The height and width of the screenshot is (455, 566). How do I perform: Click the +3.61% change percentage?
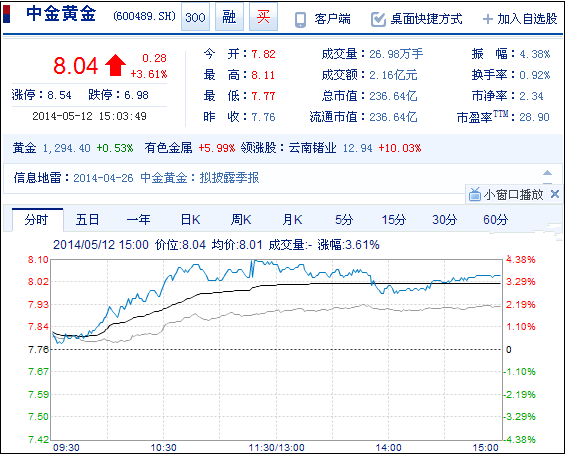point(149,74)
